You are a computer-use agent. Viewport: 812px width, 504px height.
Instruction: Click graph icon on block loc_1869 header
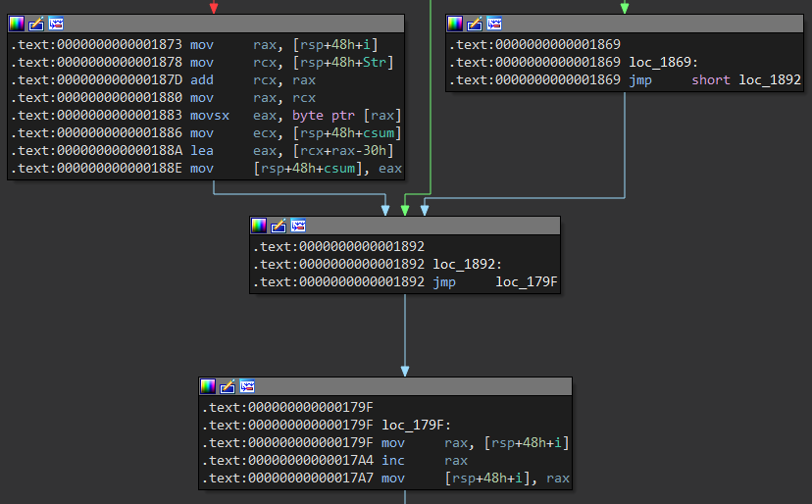click(494, 24)
